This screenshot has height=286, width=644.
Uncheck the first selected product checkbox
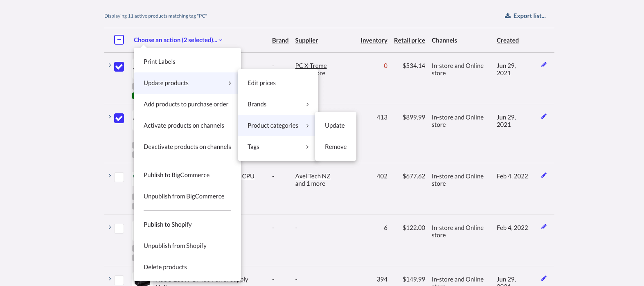click(119, 67)
